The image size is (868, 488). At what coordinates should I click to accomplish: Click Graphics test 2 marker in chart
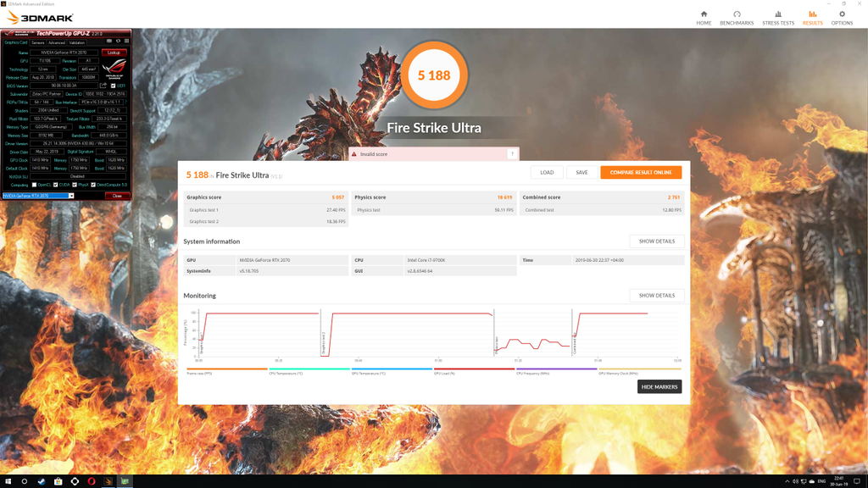(x=323, y=343)
